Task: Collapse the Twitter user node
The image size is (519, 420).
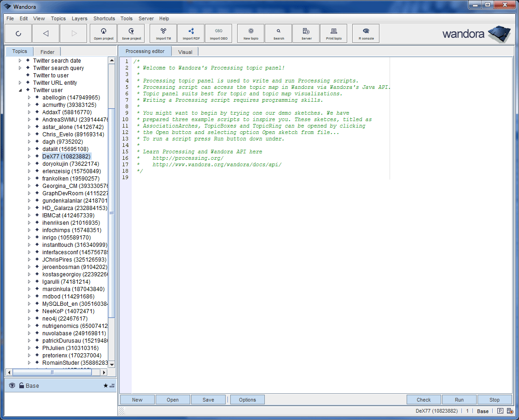Action: (x=20, y=90)
